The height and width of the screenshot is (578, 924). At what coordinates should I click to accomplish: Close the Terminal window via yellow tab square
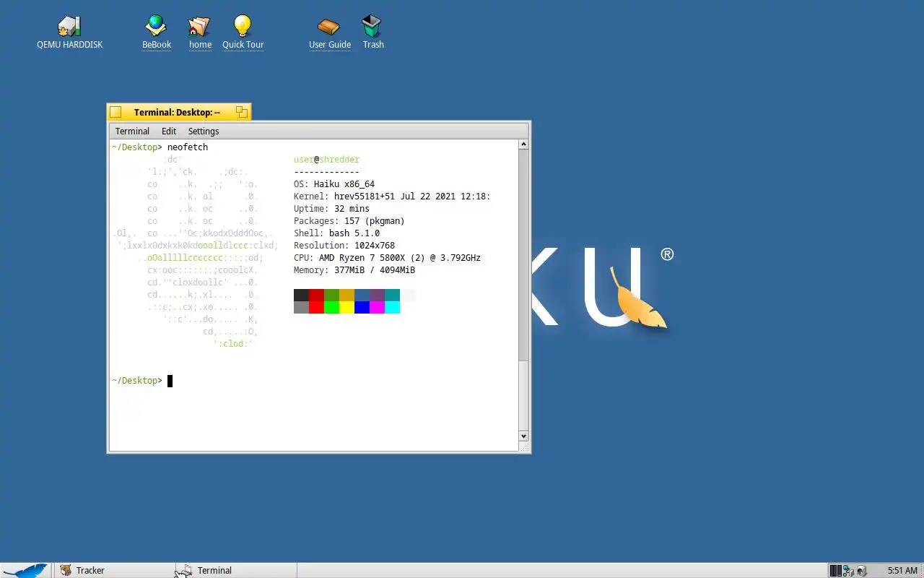(115, 112)
